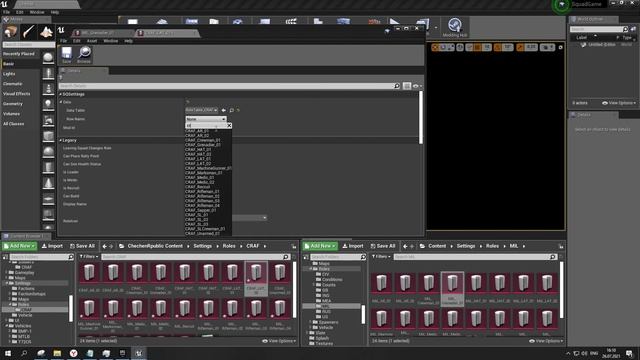Select Visual Effects category in Modes panel
Viewport: 640px width, 360px height.
click(17, 94)
